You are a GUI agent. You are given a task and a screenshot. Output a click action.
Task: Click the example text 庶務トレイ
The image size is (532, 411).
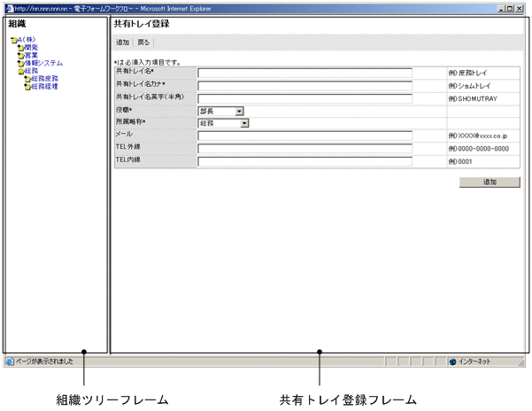click(x=473, y=73)
